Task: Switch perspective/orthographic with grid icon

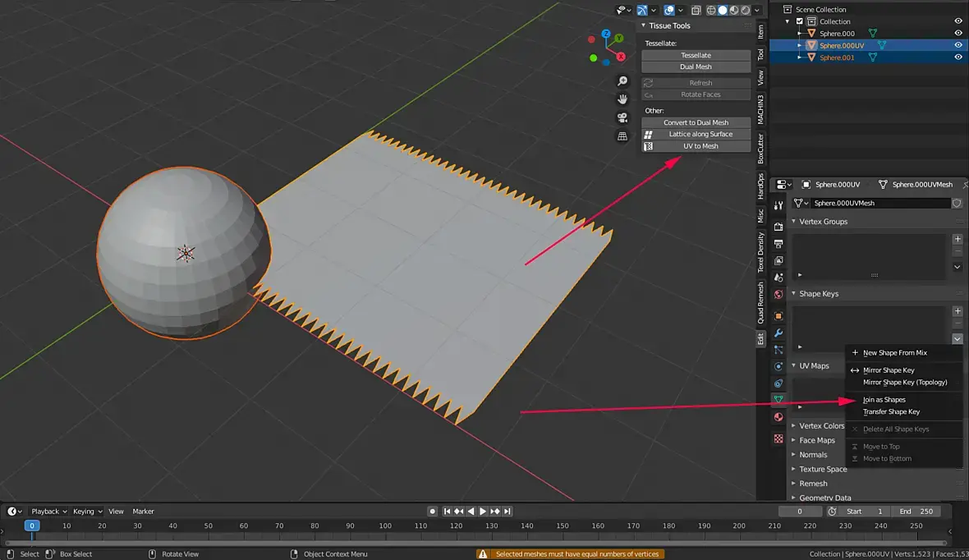Action: [622, 135]
